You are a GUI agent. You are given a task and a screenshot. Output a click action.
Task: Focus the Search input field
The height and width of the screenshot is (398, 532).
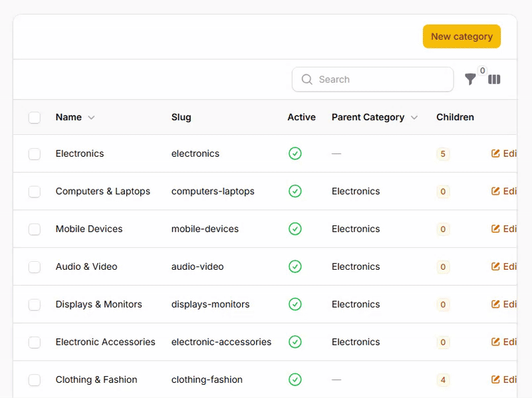tap(372, 79)
